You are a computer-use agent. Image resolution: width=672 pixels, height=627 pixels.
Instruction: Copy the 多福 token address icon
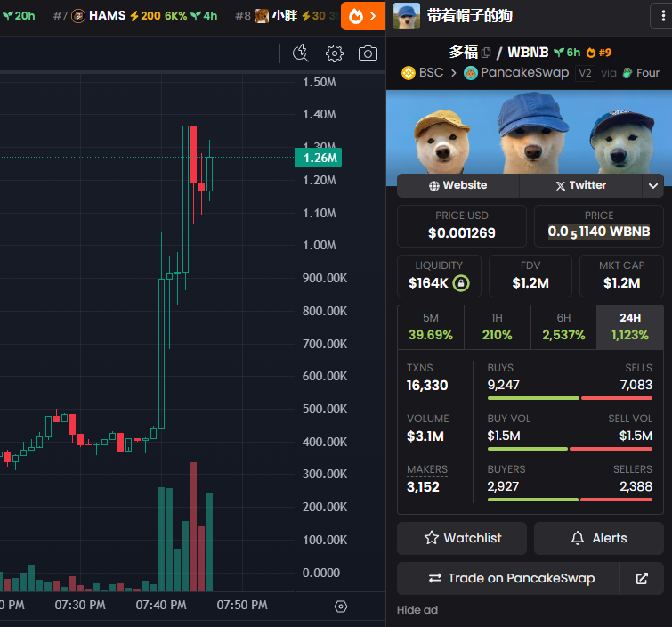486,53
